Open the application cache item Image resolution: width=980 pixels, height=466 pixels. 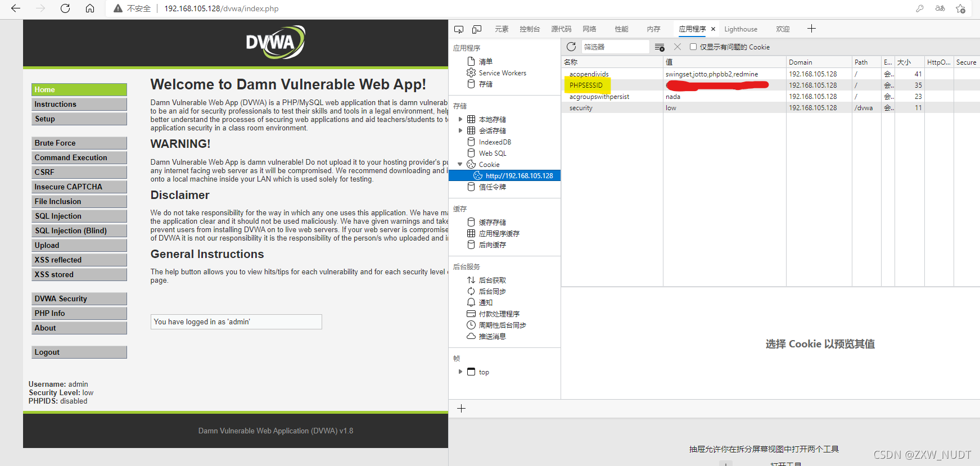point(493,233)
